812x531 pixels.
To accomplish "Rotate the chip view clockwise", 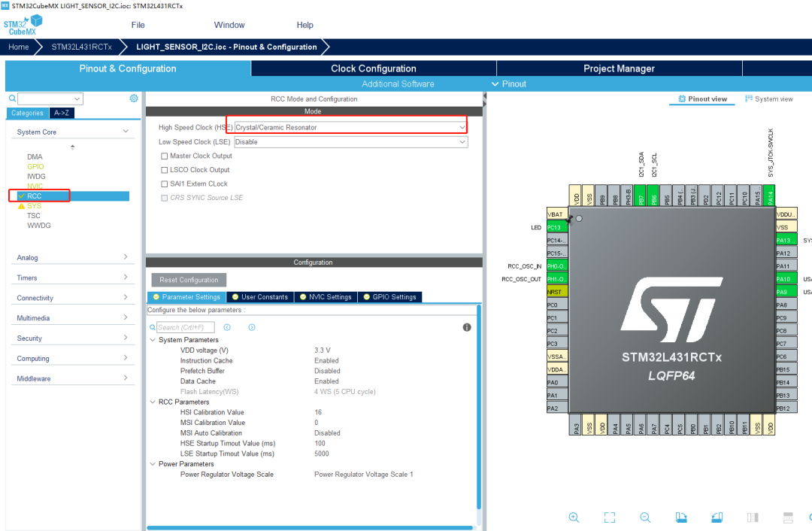I will 680,517.
